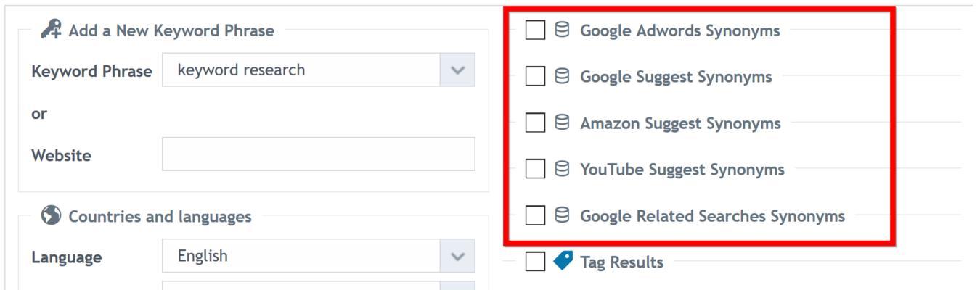Click the database icon beside Google Suggest Synonyms
980x290 pixels.
(562, 77)
